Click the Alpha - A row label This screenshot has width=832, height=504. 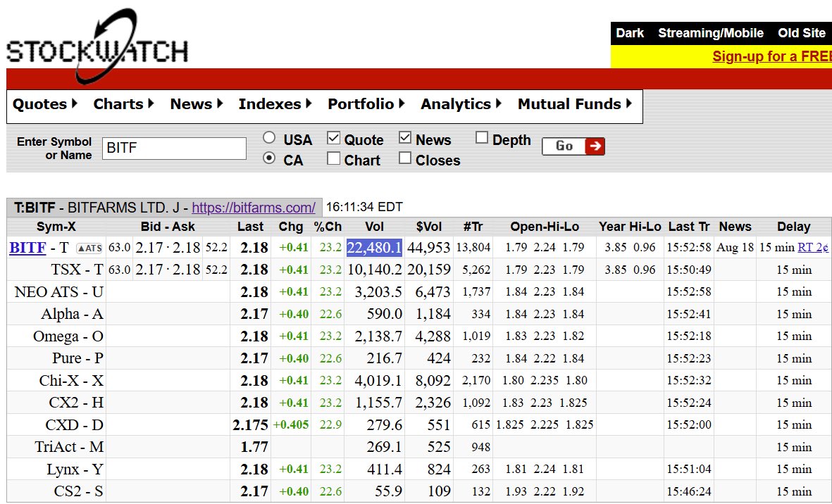(x=72, y=314)
